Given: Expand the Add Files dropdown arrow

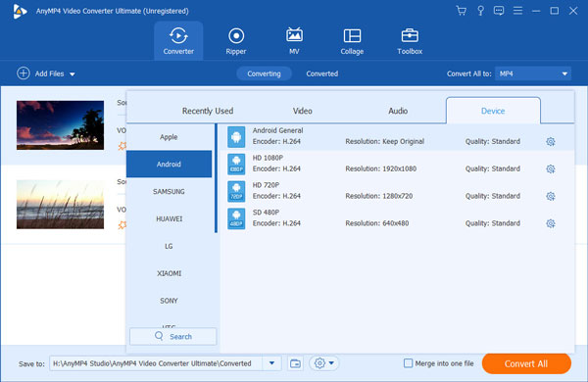Looking at the screenshot, I should pos(73,74).
